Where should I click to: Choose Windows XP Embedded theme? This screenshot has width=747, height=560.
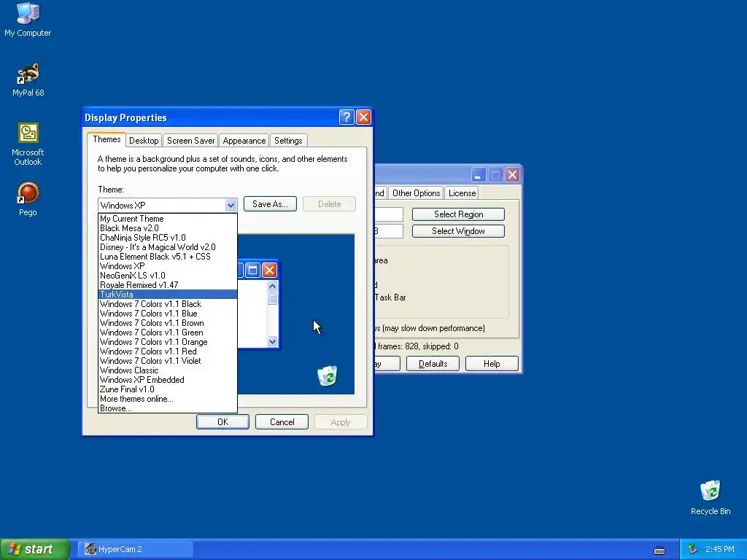pos(167,380)
